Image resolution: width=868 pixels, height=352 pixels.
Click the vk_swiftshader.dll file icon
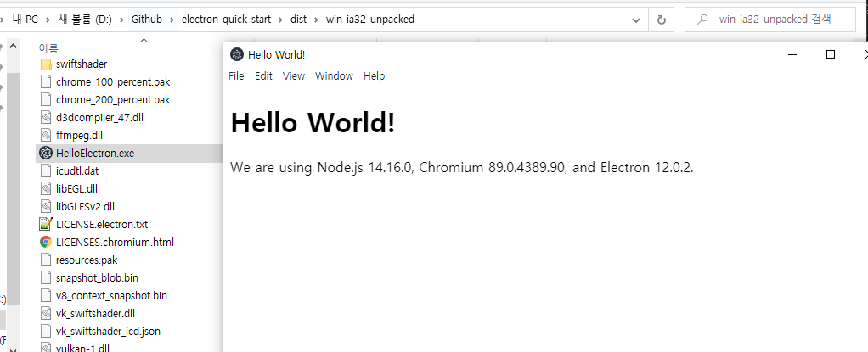coord(46,313)
